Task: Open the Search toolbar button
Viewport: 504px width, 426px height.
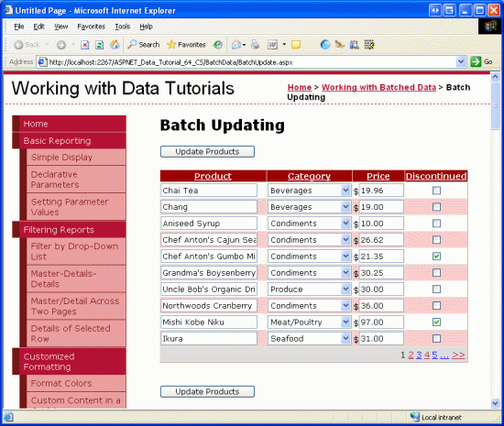Action: [143, 44]
